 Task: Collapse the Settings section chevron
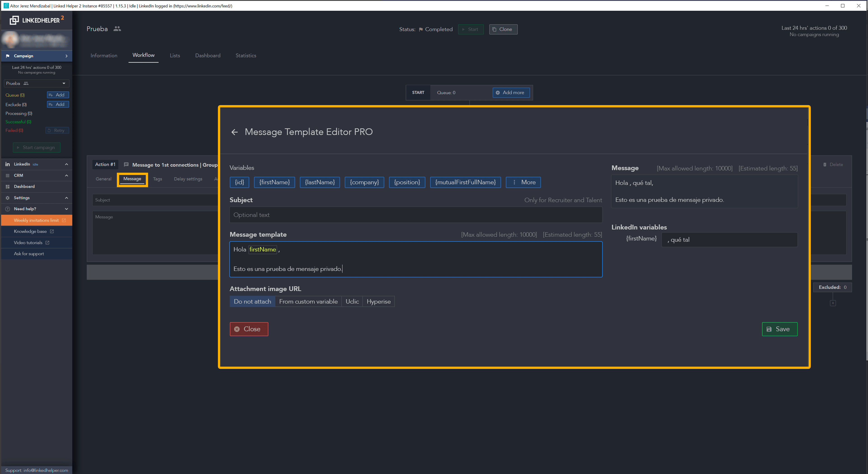pyautogui.click(x=66, y=198)
